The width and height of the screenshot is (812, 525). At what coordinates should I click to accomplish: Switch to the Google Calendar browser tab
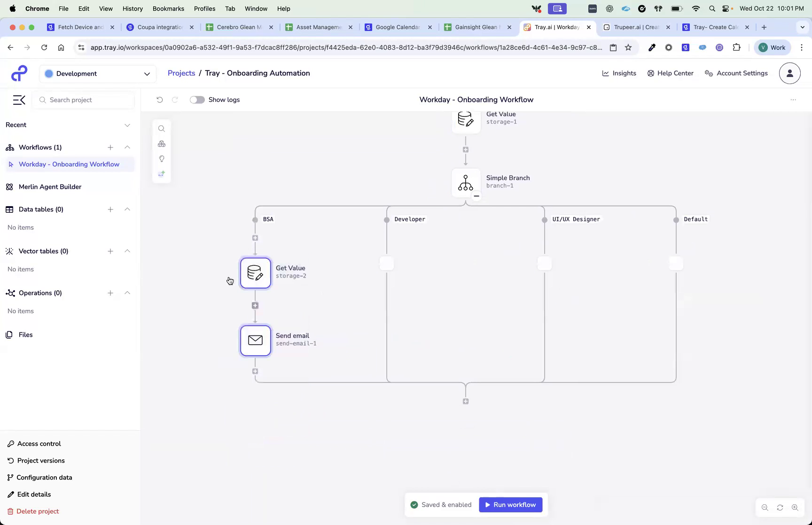tap(397, 27)
